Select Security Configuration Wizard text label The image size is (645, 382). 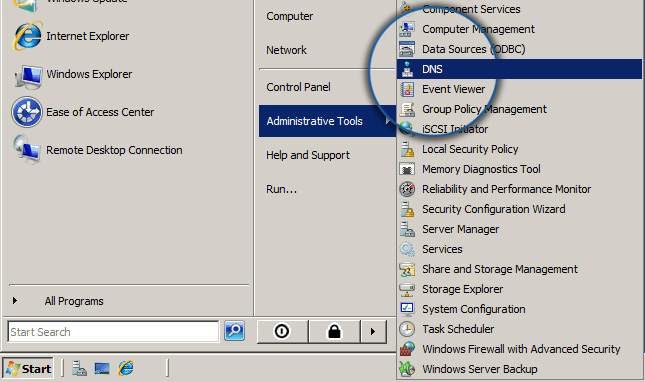[494, 209]
